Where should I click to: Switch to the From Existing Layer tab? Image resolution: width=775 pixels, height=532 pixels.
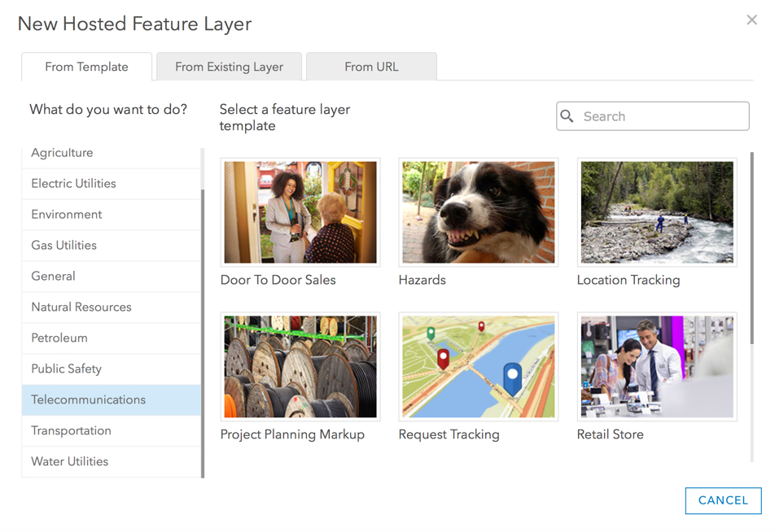pyautogui.click(x=229, y=67)
